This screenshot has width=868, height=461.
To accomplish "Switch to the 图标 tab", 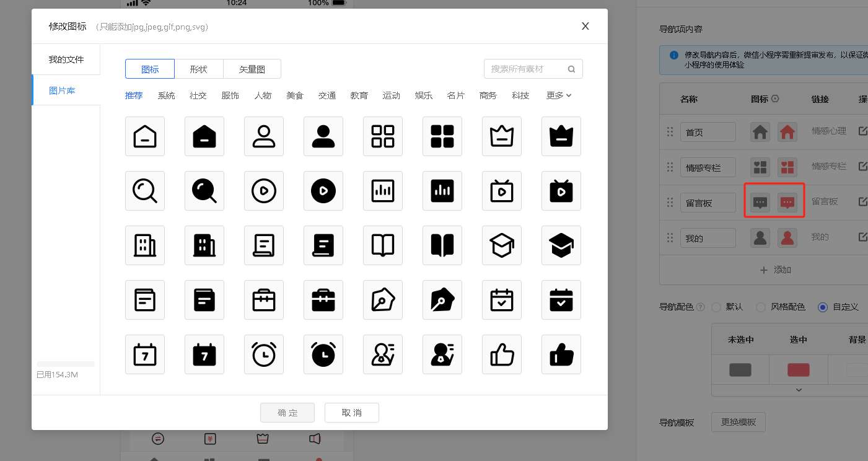I will (150, 69).
